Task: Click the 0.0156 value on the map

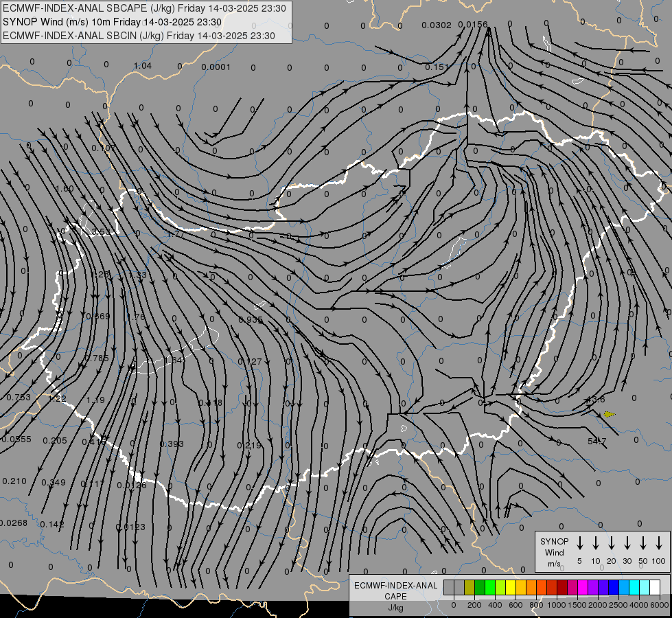Action: pos(473,25)
